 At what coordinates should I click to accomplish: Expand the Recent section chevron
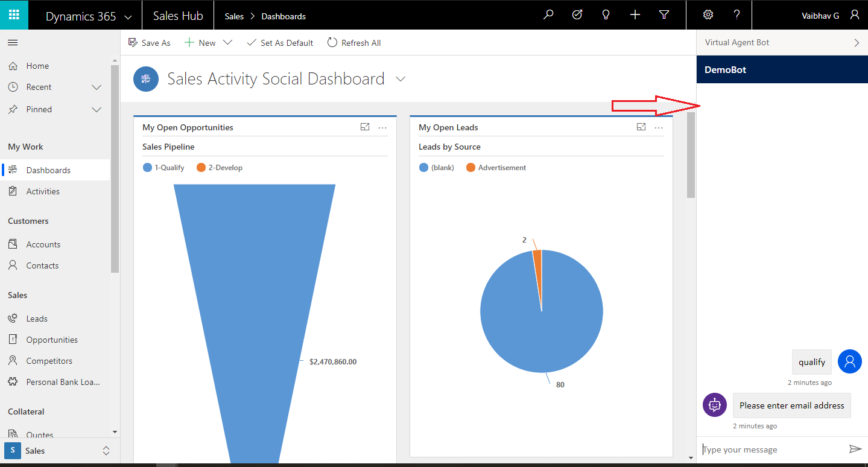(x=97, y=87)
